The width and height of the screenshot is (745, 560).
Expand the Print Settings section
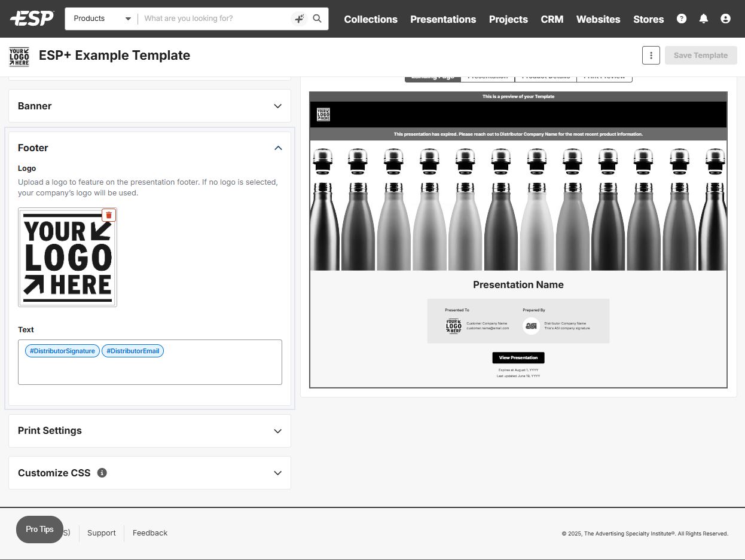[149, 431]
